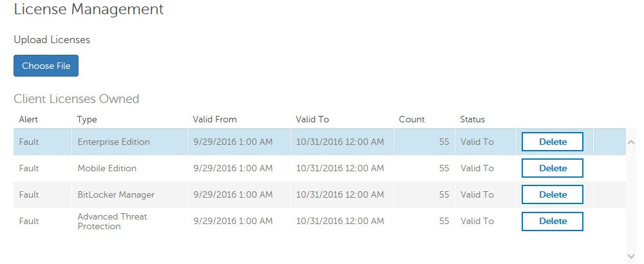Sort by the Alert column header
Viewport: 644px width, 264px height.
29,119
